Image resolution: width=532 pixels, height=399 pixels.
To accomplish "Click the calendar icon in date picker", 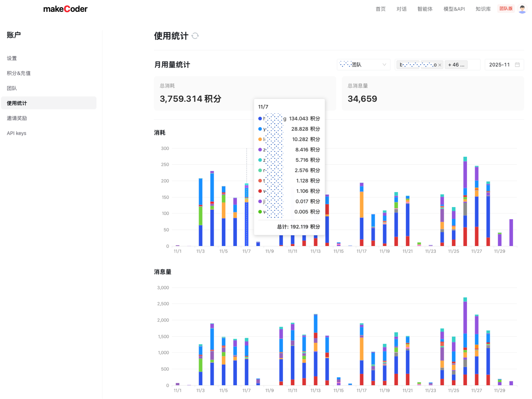I will tap(517, 65).
